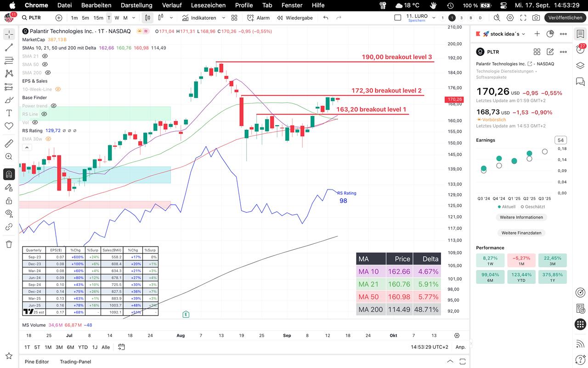Open the Alarm creation dialog
The image size is (588, 368).
tap(258, 18)
